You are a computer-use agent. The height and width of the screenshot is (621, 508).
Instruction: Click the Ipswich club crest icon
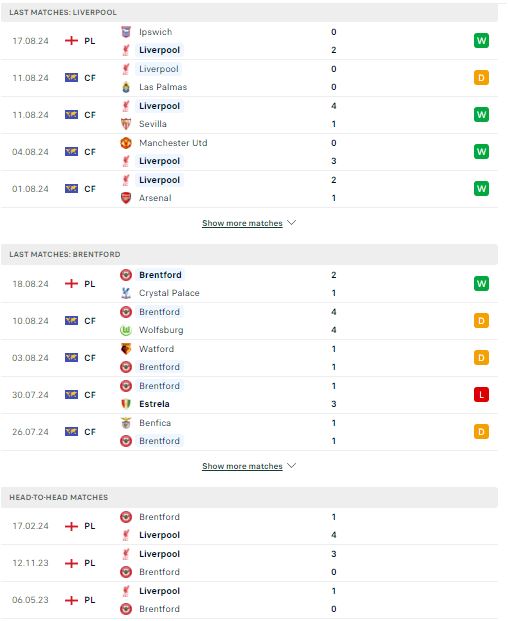click(126, 32)
